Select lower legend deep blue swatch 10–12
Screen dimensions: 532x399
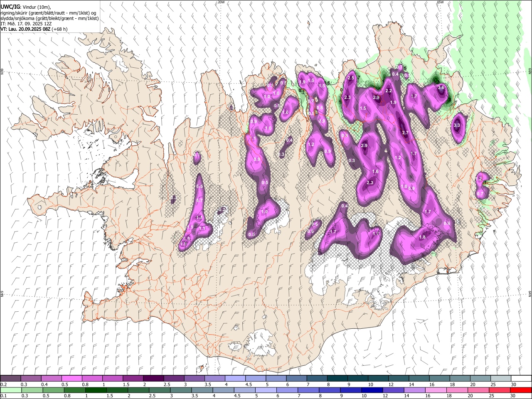pos(372,390)
